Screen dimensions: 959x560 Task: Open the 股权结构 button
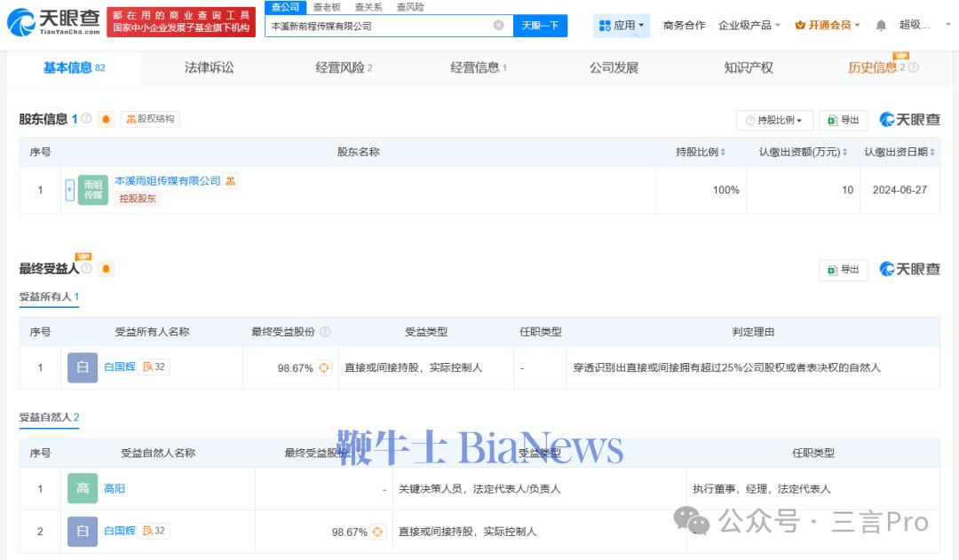(x=150, y=119)
